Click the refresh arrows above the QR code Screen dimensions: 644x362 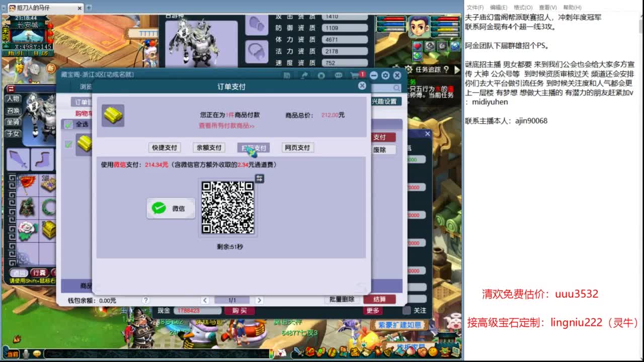point(259,178)
